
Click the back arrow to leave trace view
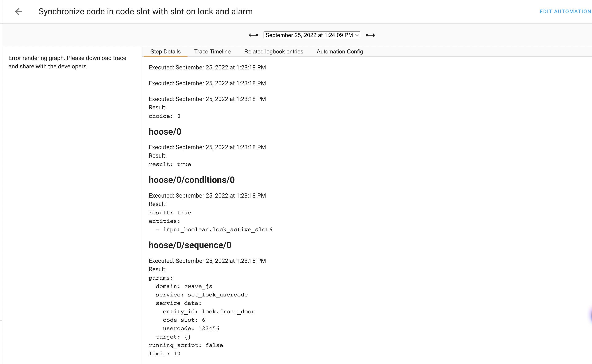19,12
